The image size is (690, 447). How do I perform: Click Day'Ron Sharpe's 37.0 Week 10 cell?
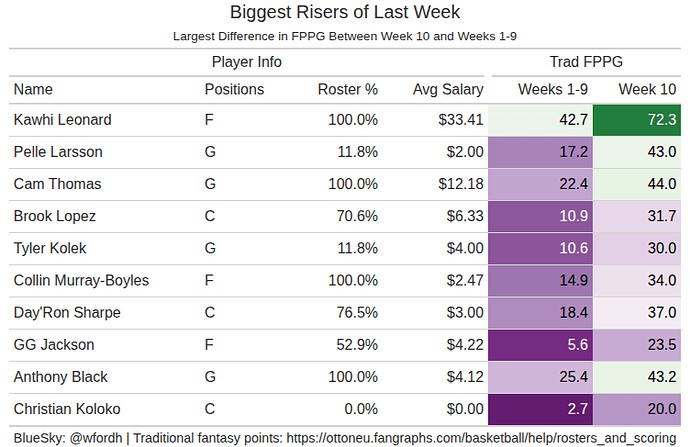640,313
